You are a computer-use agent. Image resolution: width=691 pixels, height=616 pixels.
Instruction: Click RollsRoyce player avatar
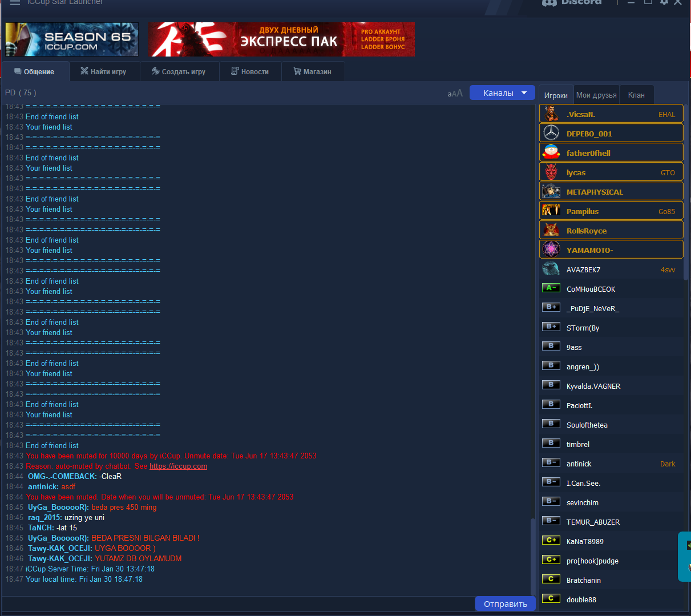(x=551, y=231)
